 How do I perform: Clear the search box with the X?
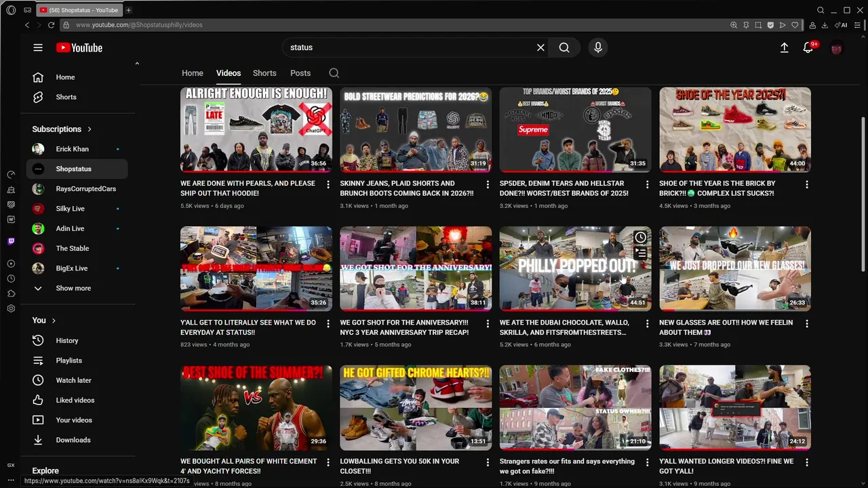[x=540, y=47]
